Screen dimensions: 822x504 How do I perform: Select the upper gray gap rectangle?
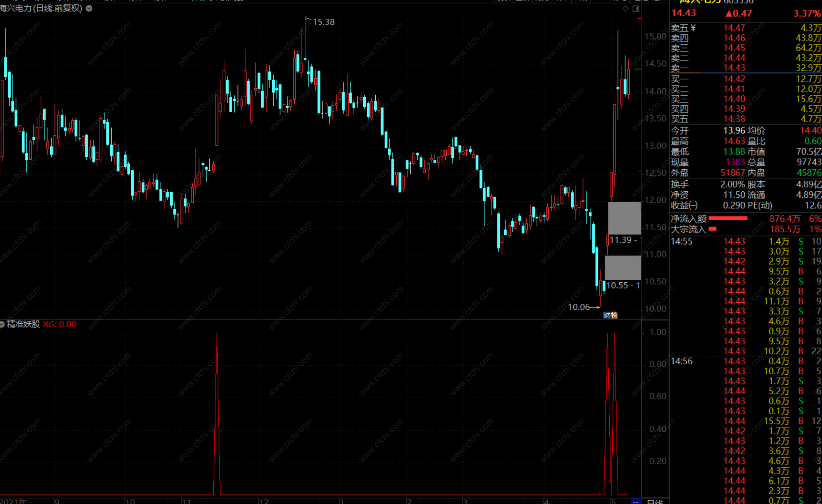coord(625,218)
